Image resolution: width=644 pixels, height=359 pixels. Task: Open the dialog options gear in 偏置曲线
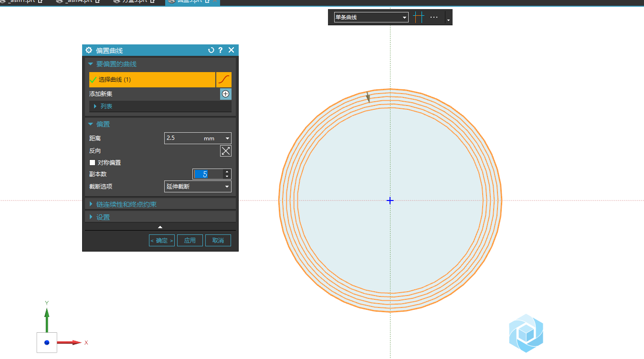pos(88,50)
